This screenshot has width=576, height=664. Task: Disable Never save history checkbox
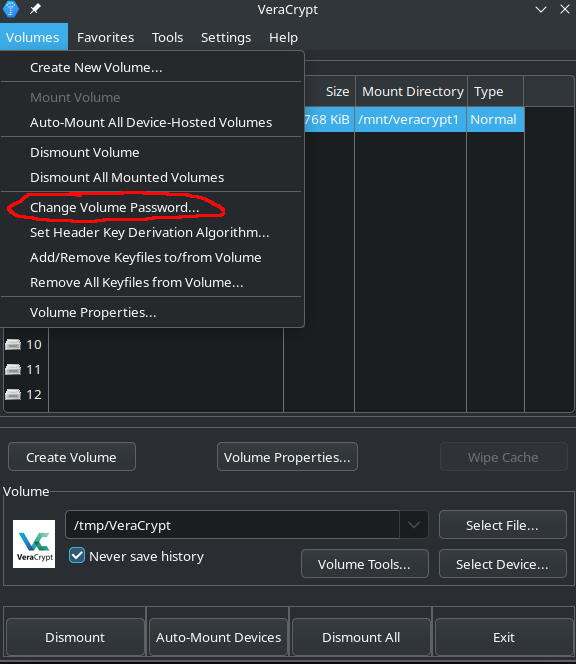pos(77,556)
